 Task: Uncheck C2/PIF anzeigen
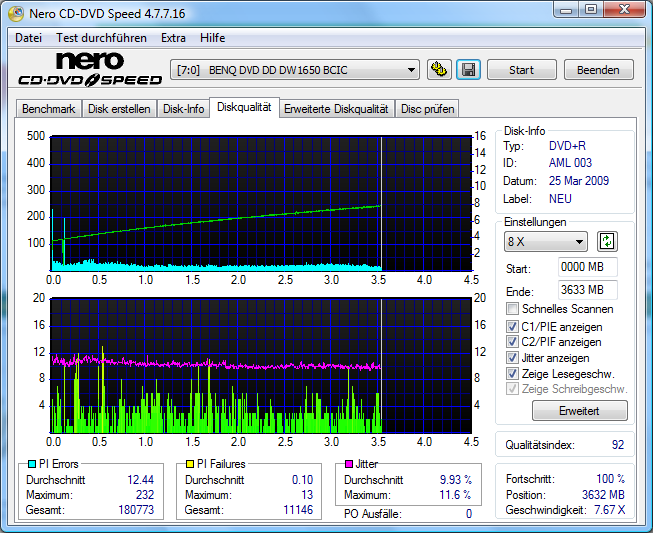pyautogui.click(x=512, y=342)
